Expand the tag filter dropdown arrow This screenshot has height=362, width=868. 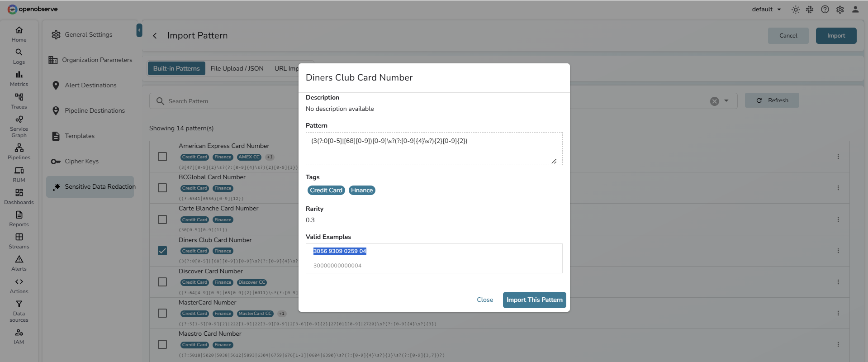pos(726,101)
